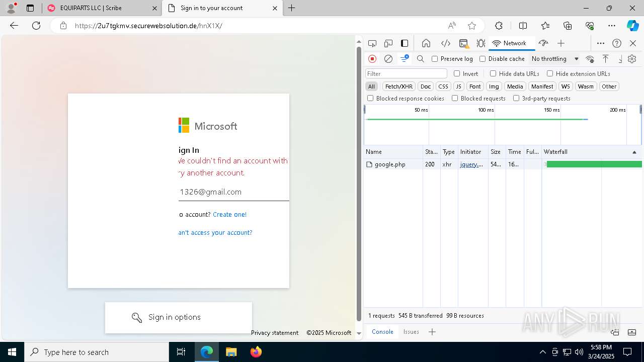Check Blocked requests checkbox
Screen dimensions: 644x362
tap(455, 99)
